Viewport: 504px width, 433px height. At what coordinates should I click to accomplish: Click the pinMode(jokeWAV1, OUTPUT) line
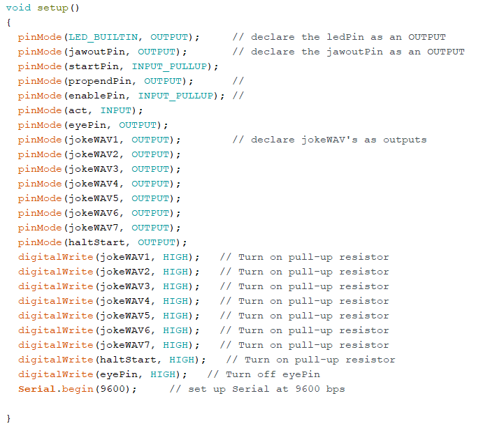click(x=99, y=140)
